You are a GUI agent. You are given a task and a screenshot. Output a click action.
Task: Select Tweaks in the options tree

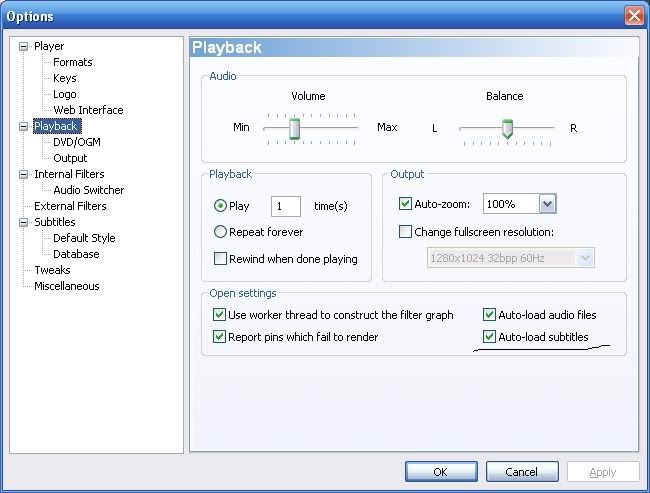tap(52, 270)
